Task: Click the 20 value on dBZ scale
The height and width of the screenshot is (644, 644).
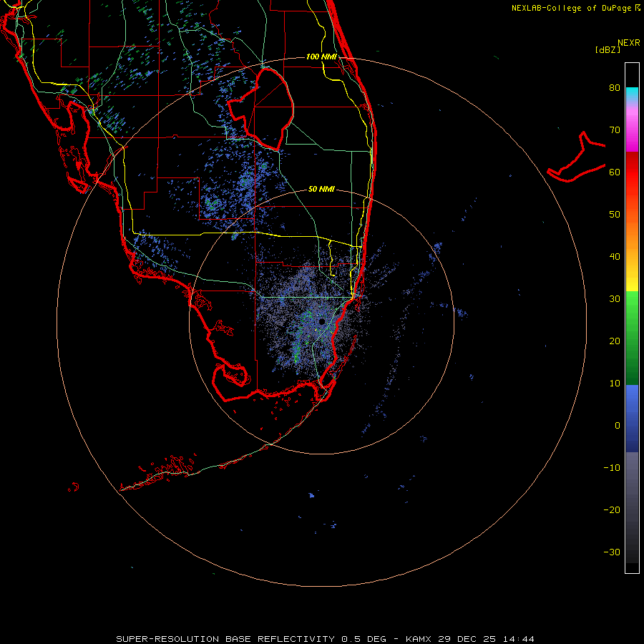Action: click(615, 341)
